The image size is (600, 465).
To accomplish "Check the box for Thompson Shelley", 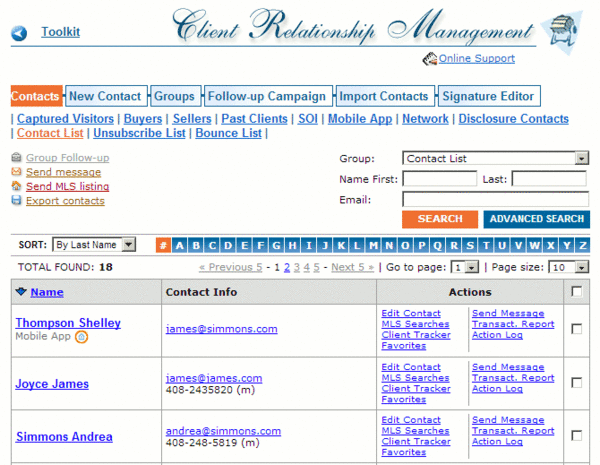I will (x=577, y=329).
